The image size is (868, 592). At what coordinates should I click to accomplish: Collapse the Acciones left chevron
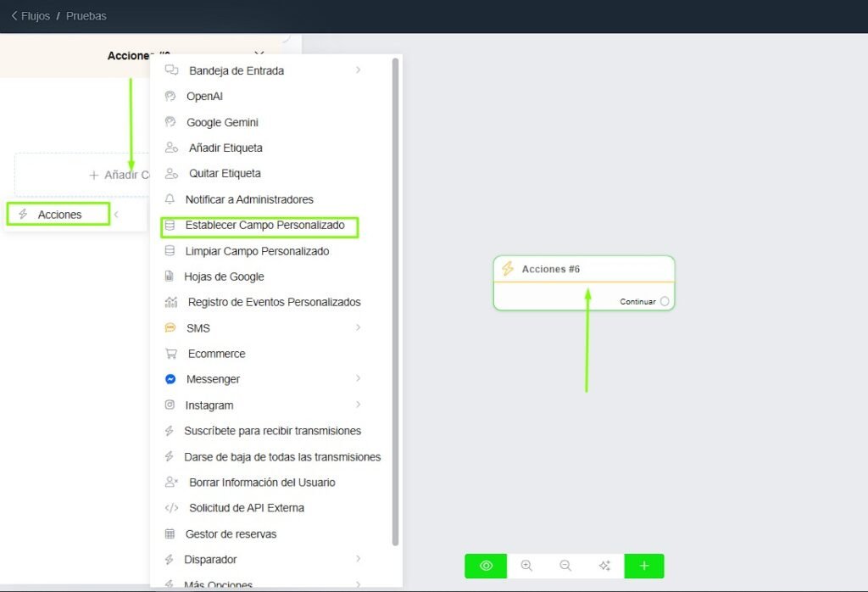[x=116, y=215]
